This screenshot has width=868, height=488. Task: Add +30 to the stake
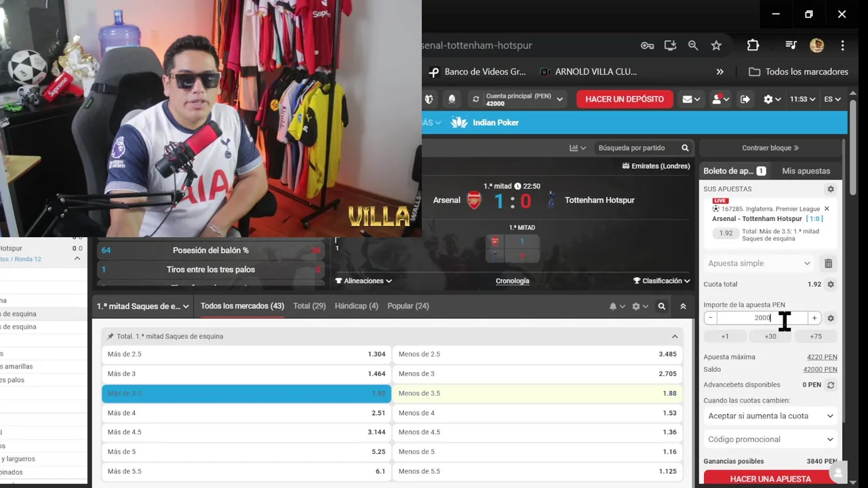click(x=770, y=336)
